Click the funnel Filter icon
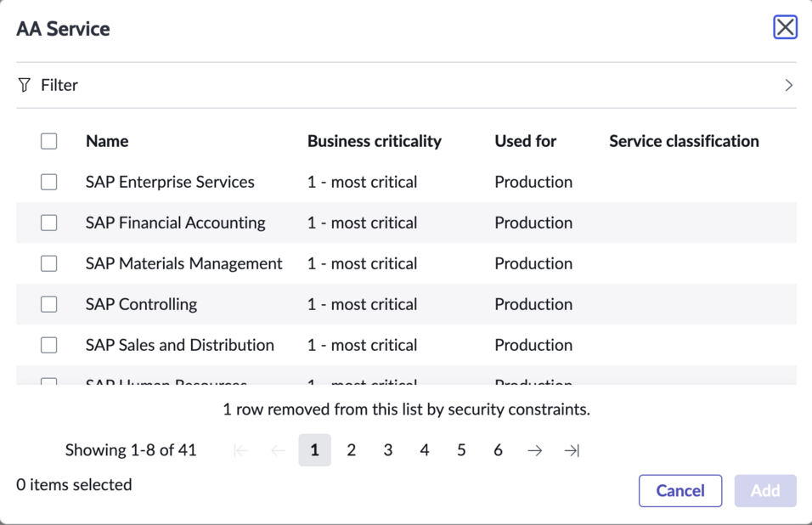This screenshot has width=812, height=525. 25,85
